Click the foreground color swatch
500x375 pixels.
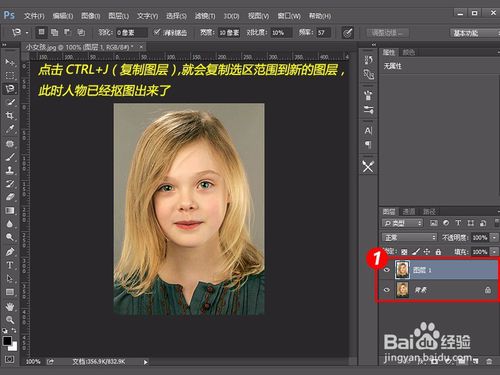[7, 341]
